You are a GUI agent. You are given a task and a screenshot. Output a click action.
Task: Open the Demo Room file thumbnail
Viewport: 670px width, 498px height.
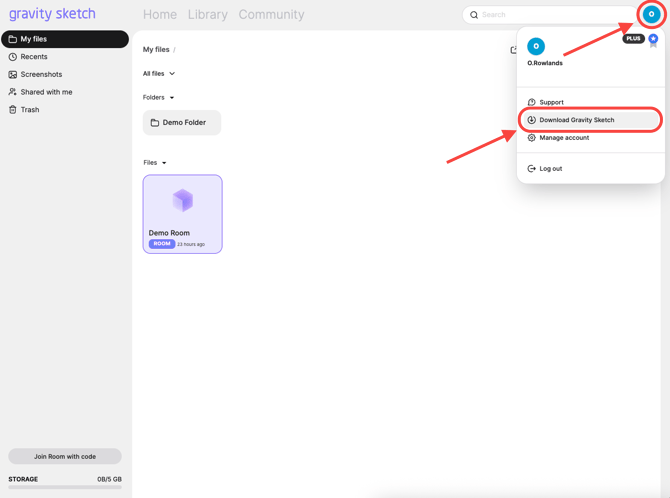click(182, 202)
